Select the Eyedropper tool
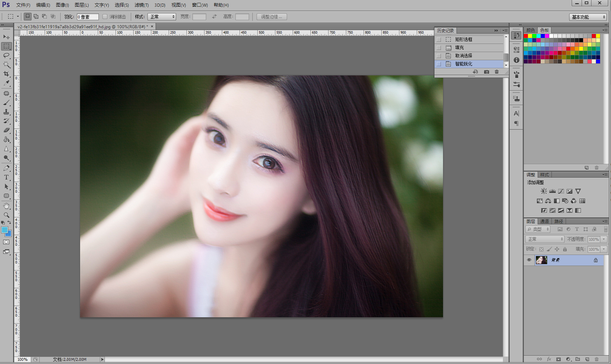The height and width of the screenshot is (364, 611). [x=6, y=83]
